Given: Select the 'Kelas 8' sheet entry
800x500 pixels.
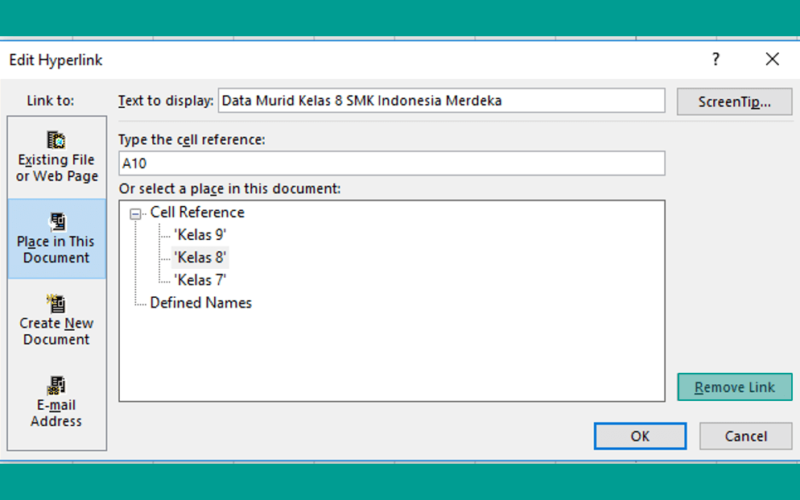Looking at the screenshot, I should pos(200,257).
